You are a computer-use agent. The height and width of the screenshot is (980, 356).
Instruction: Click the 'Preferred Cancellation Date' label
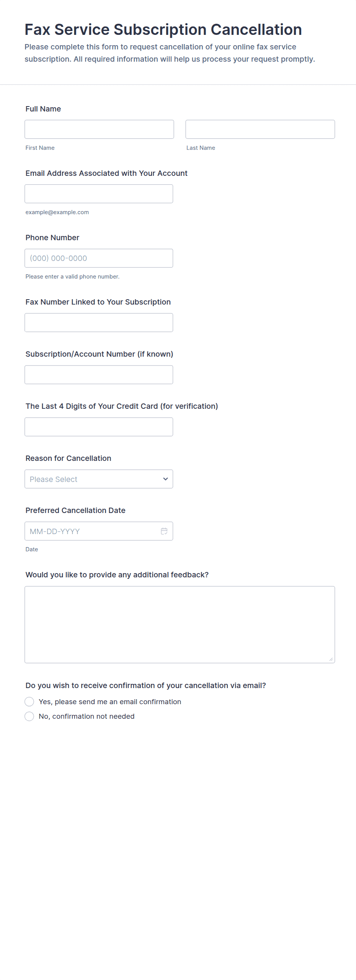coord(75,510)
